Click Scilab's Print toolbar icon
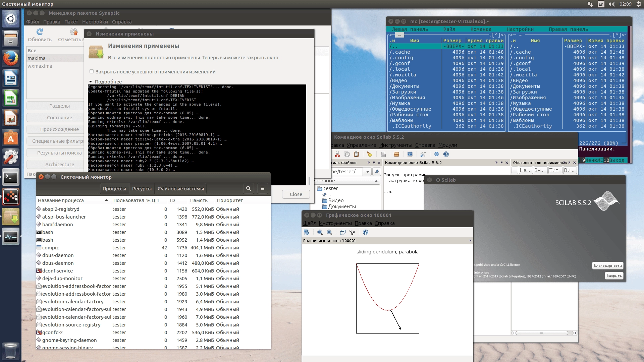 [383, 154]
